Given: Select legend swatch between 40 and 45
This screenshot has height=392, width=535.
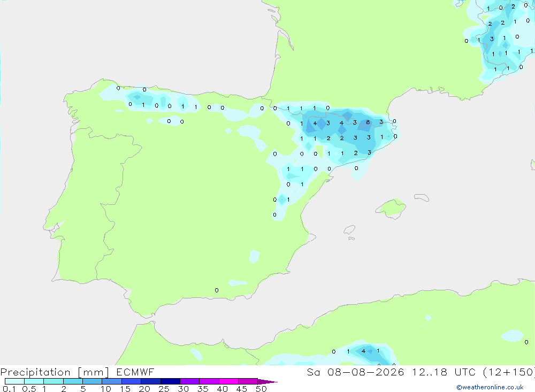Looking at the screenshot, I should [228, 381].
